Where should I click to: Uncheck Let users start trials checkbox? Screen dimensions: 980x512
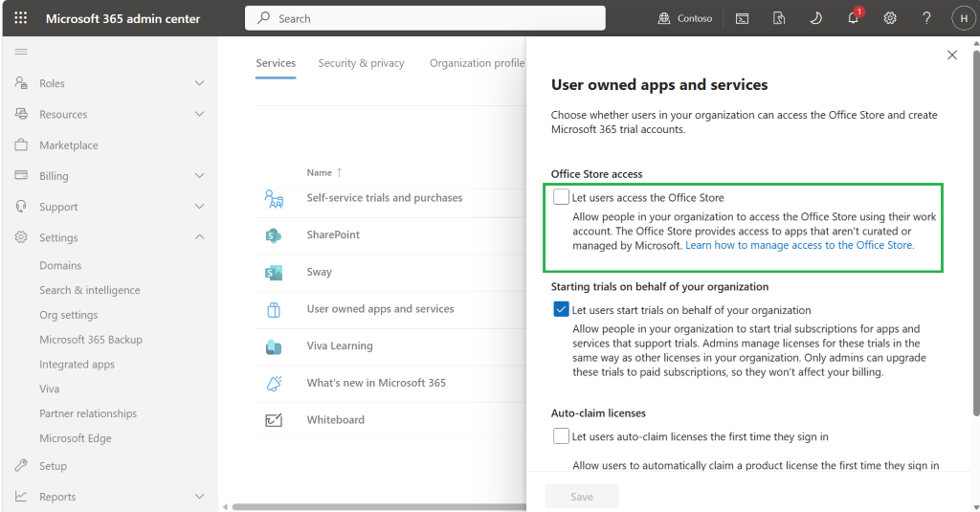pos(561,309)
